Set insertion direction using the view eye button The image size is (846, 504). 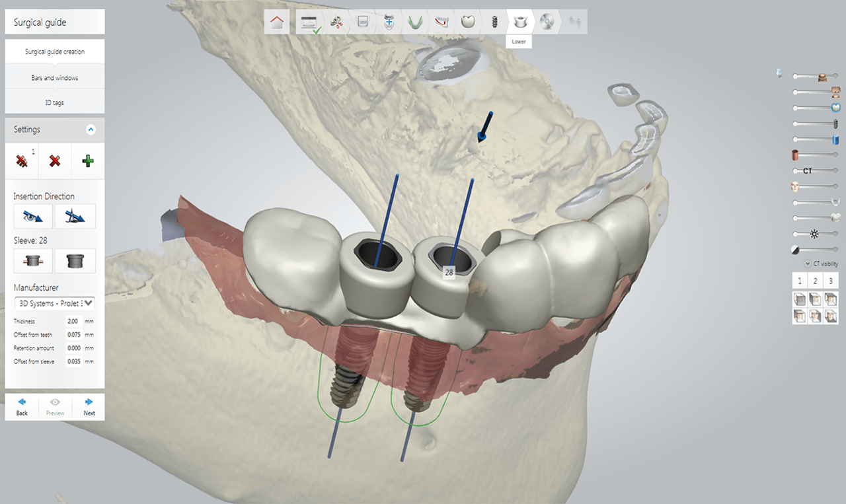coord(32,215)
